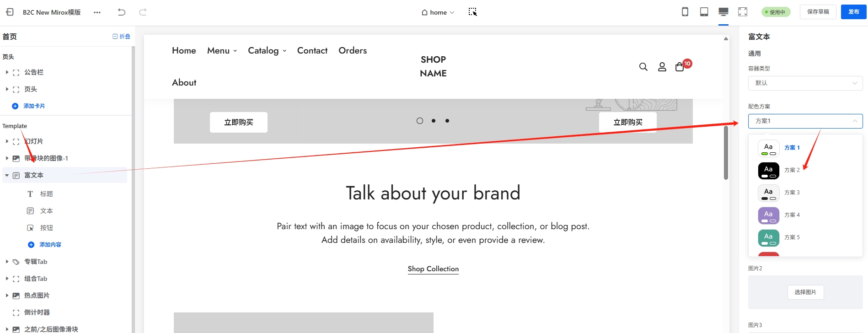This screenshot has height=333, width=868.
Task: Open the Catalog navigation menu
Action: coord(267,51)
